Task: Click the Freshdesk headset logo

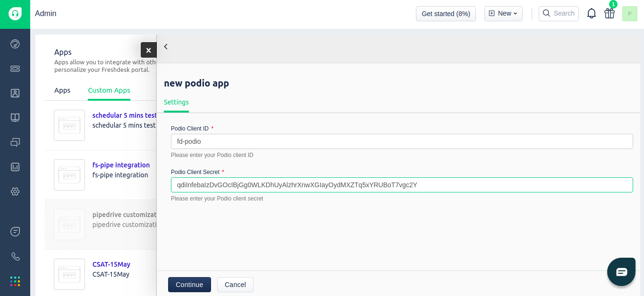Action: click(x=15, y=14)
